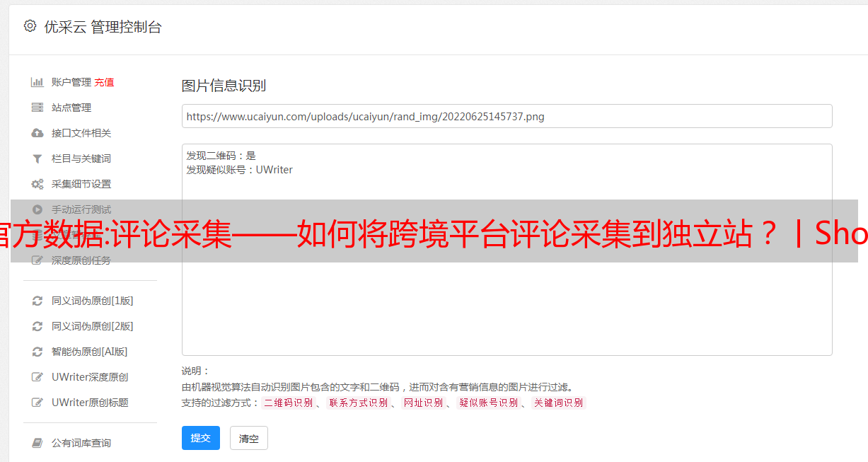The height and width of the screenshot is (462, 868).
Task: Click the 发现疑似账号：UWriter result line
Action: [x=240, y=170]
